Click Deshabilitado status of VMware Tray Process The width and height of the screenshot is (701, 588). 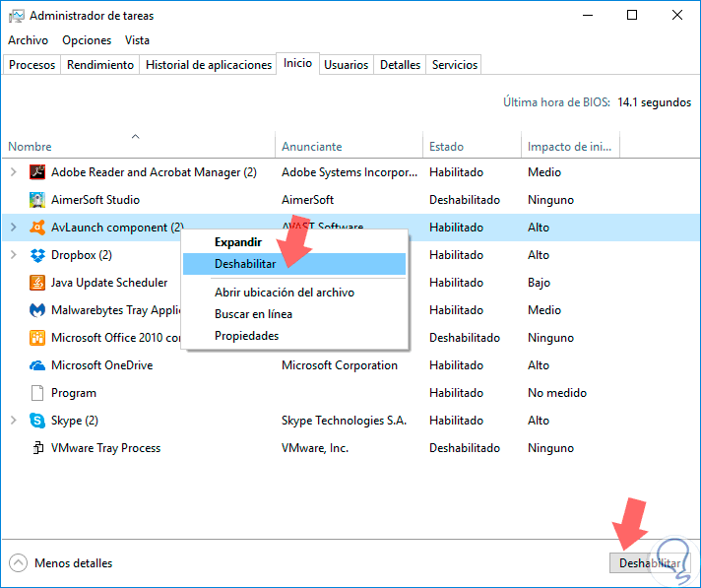(x=465, y=448)
